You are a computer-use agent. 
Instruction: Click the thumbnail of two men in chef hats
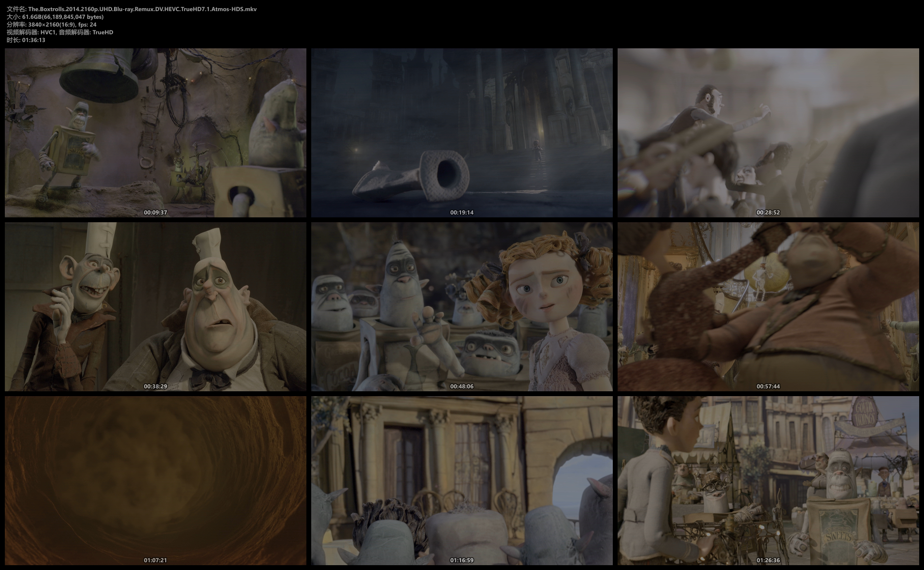pos(155,306)
